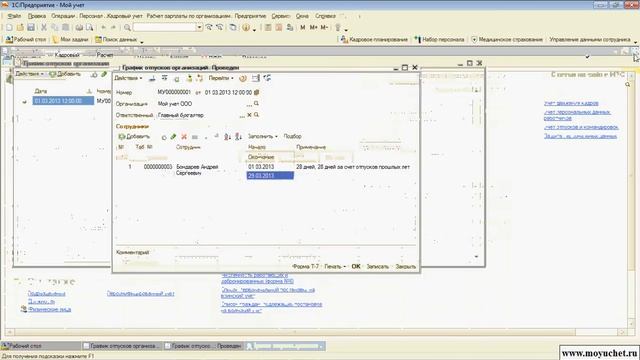Screen dimensions: 640x360
Task: Click the Find magnifier icon beside search box
Action: (x=127, y=27)
